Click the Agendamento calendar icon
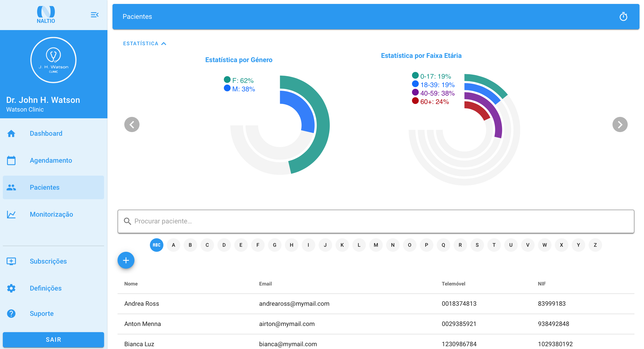 click(x=11, y=160)
